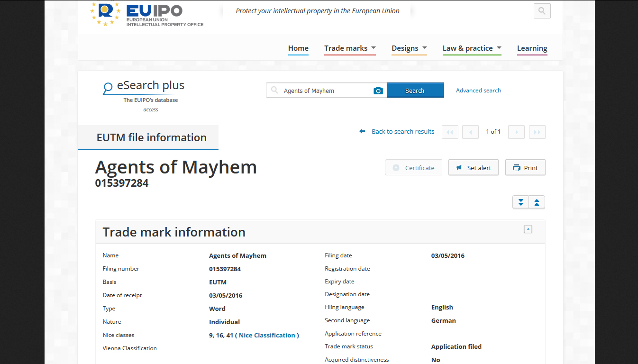Screen dimensions: 638x364
Task: Open the Advanced search link
Action: point(478,91)
